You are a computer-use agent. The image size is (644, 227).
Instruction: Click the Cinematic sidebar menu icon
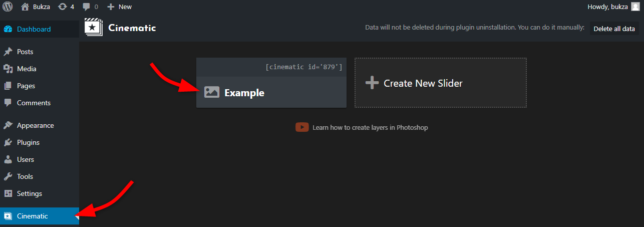(8, 216)
